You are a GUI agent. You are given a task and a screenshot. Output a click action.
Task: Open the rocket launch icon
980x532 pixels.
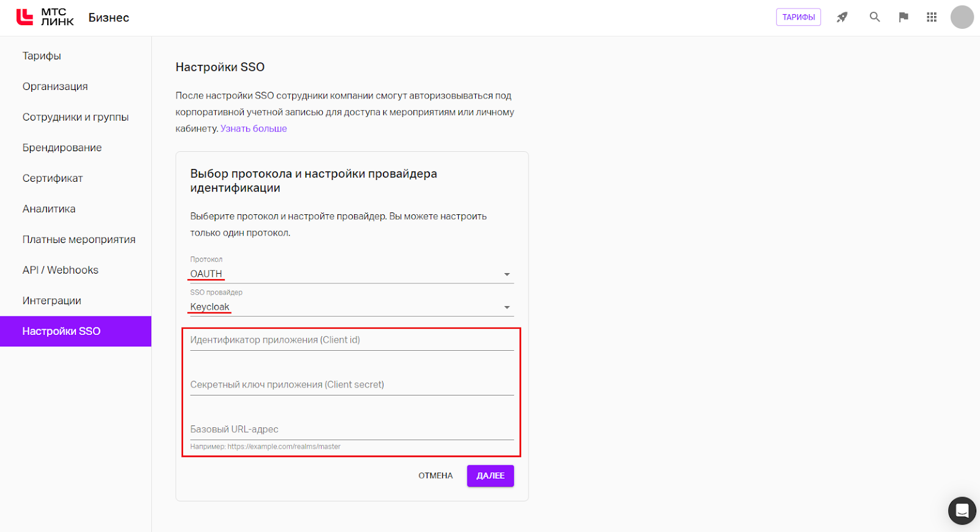point(842,17)
